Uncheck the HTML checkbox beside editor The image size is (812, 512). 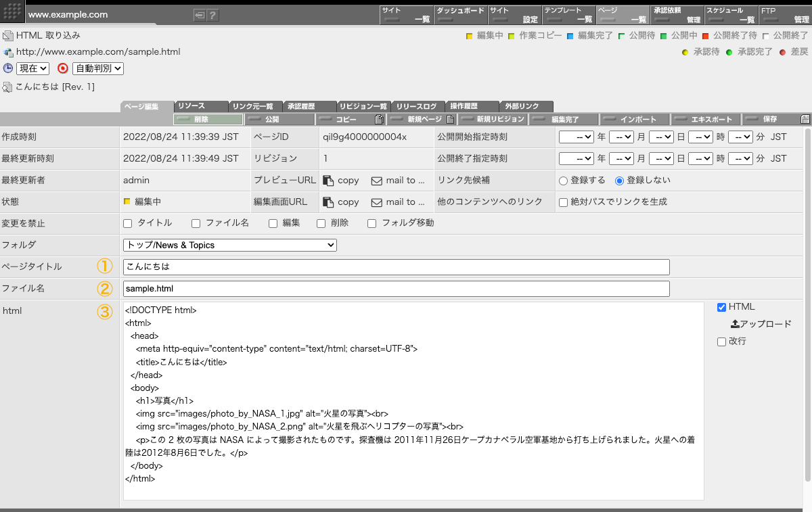pos(721,307)
